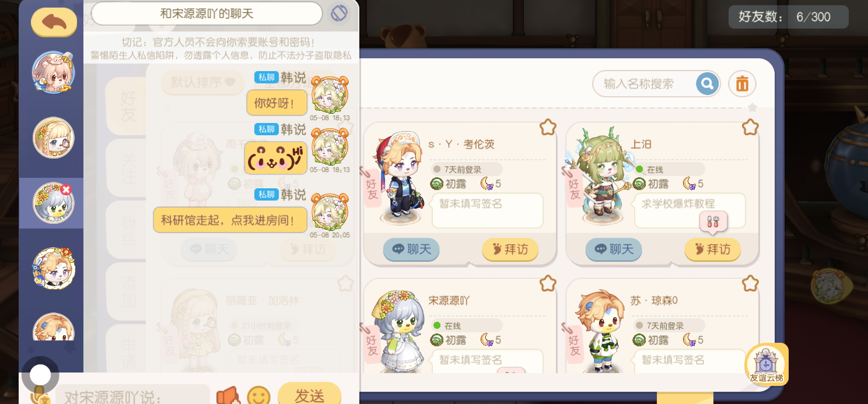Image resolution: width=868 pixels, height=404 pixels.
Task: Remove active chat via red X badge
Action: (x=66, y=189)
